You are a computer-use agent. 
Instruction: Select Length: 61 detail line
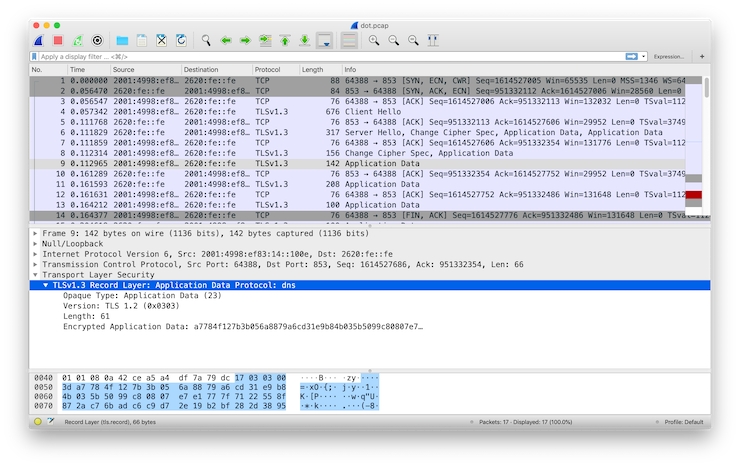[86, 317]
